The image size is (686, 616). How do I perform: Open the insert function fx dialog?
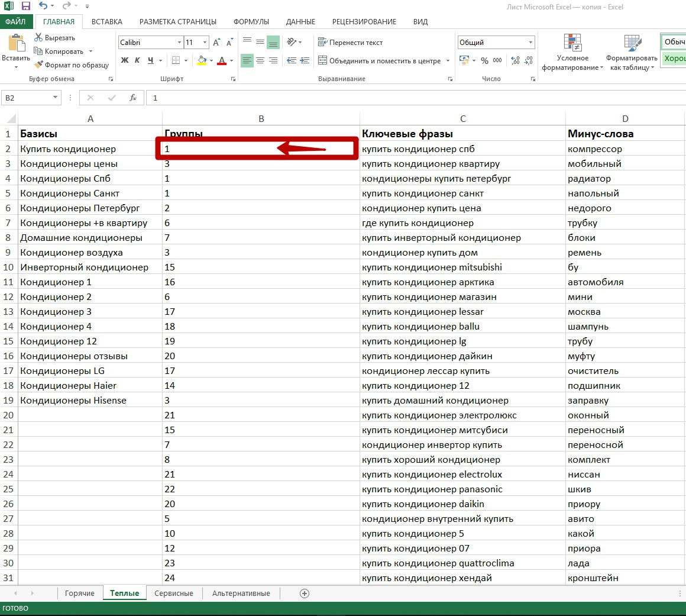[x=133, y=98]
